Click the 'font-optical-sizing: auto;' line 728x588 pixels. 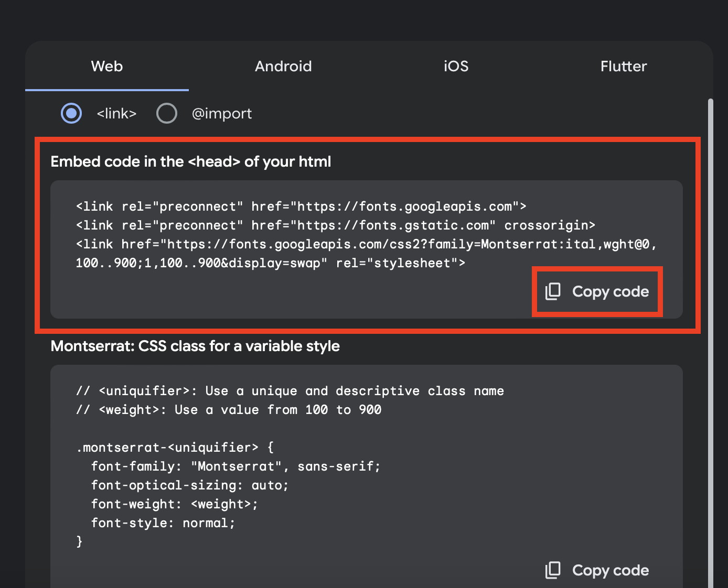click(x=190, y=485)
